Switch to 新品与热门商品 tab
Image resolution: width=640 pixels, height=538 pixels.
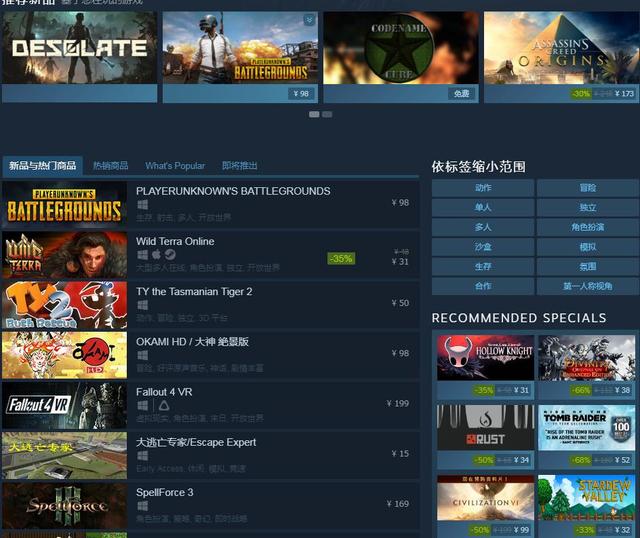point(42,166)
